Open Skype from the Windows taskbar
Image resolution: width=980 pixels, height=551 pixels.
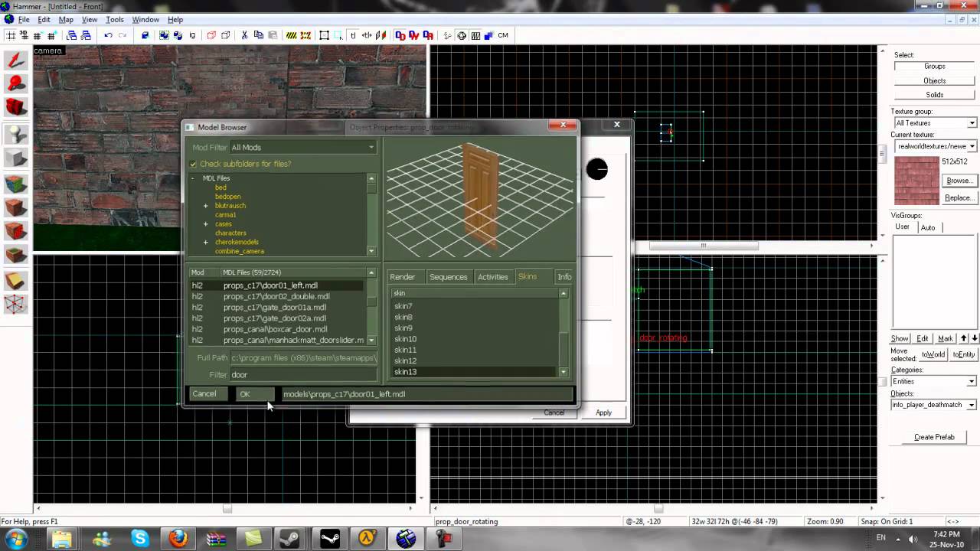140,539
